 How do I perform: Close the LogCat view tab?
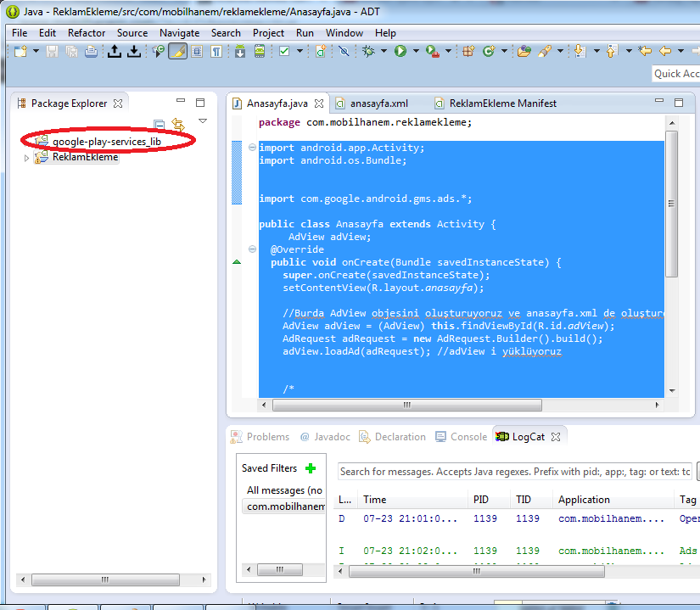(556, 437)
